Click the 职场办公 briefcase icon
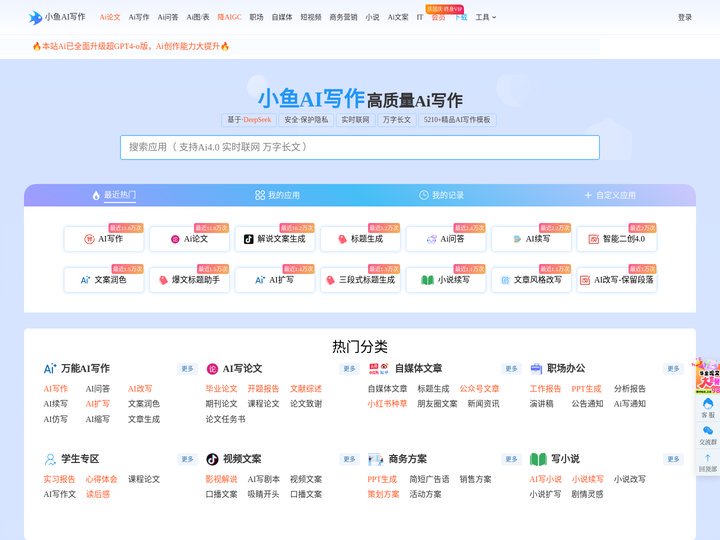 pos(536,368)
